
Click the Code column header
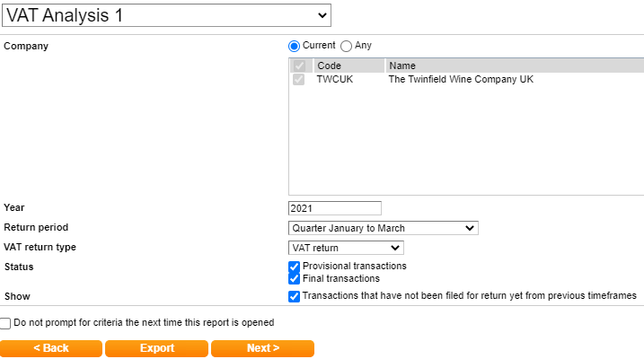coord(349,66)
